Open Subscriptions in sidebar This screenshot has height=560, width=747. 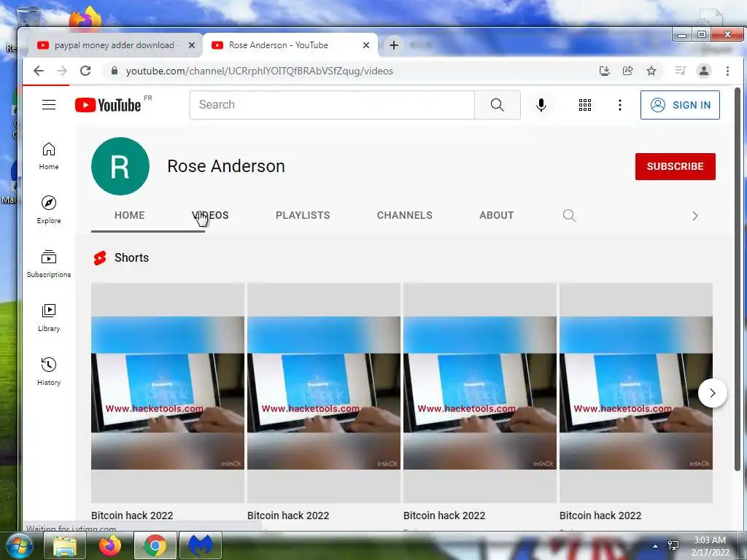49,264
